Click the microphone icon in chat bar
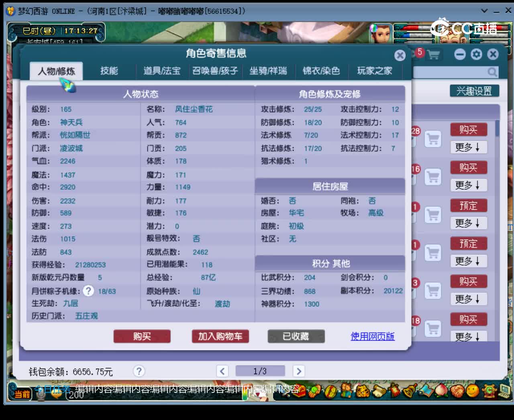Image resolution: width=514 pixels, height=420 pixels. click(41, 394)
